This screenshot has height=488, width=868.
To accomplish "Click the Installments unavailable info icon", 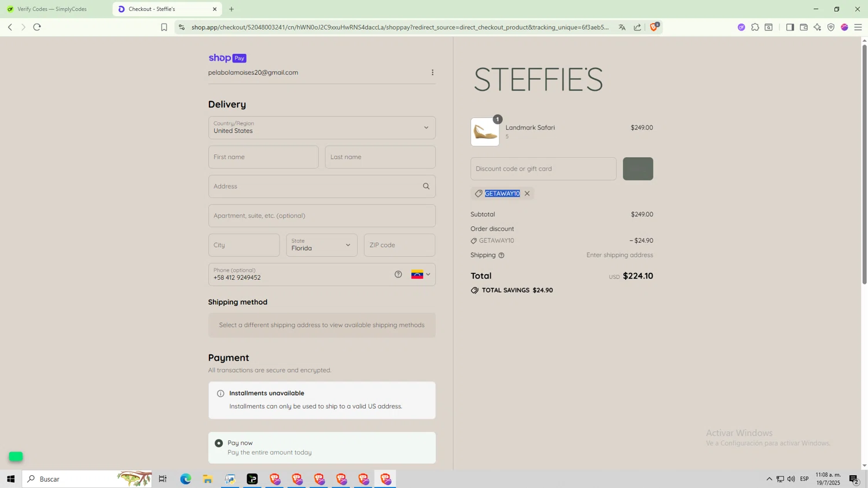I will [220, 394].
